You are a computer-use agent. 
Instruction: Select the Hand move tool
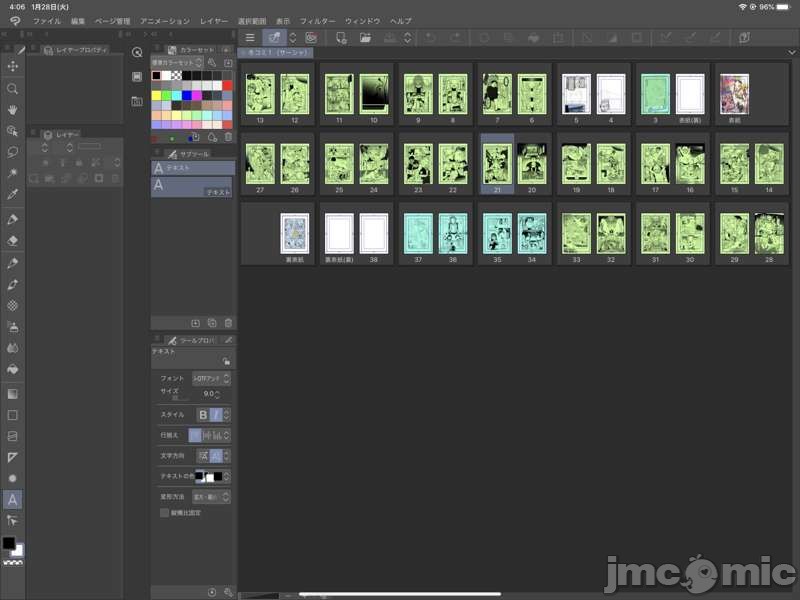13,109
